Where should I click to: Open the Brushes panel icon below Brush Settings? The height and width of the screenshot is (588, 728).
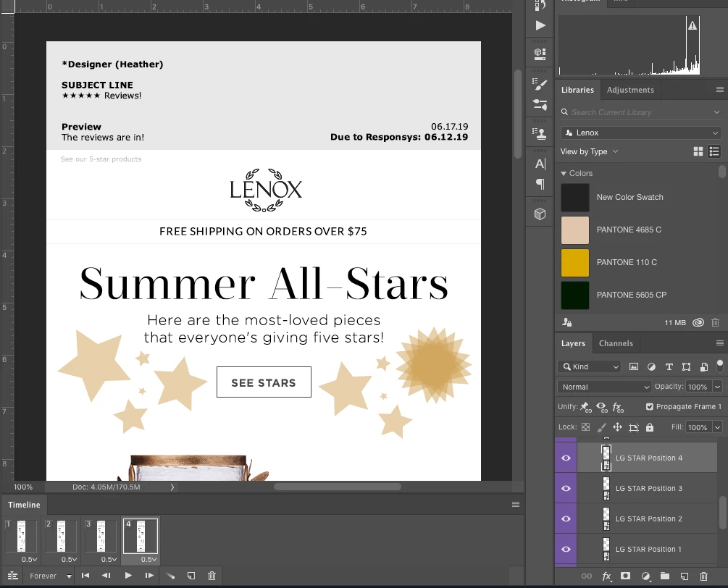tap(540, 104)
